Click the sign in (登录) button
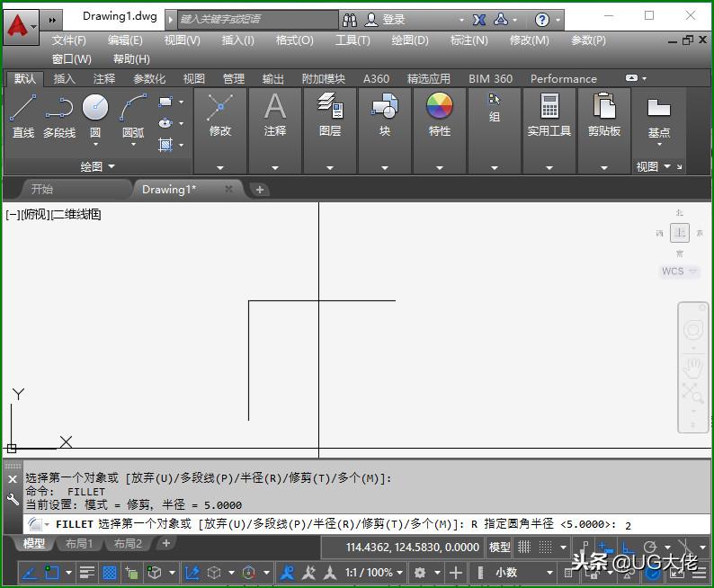This screenshot has height=588, width=714. click(x=394, y=20)
